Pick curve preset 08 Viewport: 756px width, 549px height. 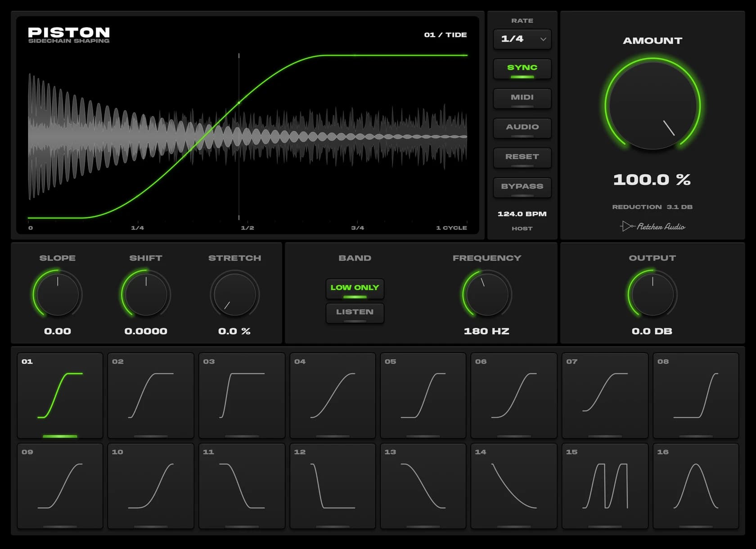(x=696, y=396)
